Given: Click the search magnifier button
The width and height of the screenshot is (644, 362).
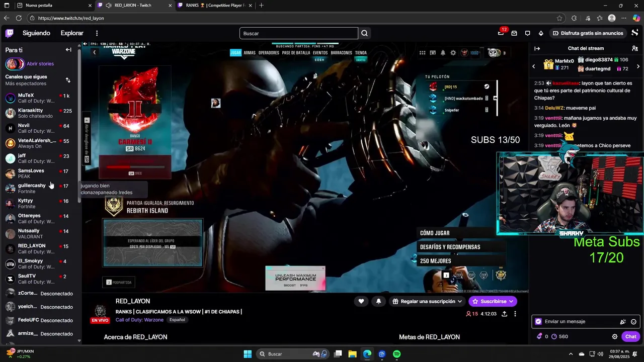Looking at the screenshot, I should [365, 33].
